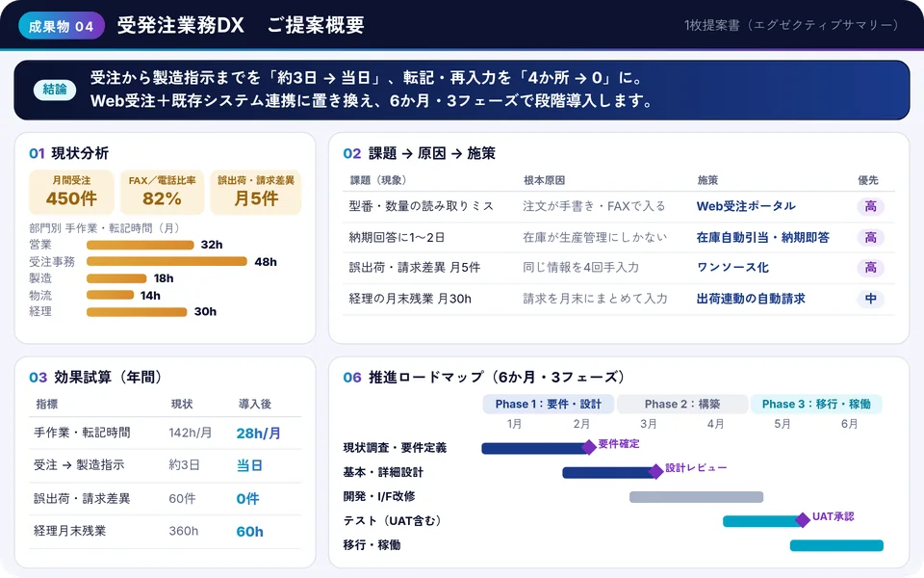
Task: Click the 物流 14h bar
Action: pos(110,295)
